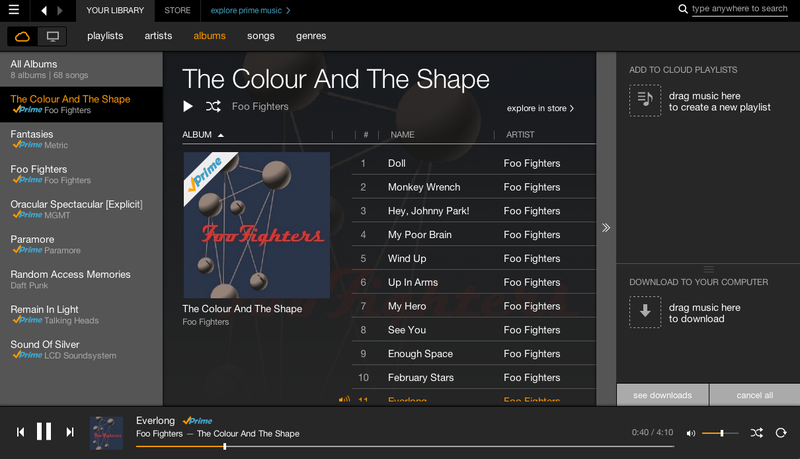Viewport: 800px width, 459px height.
Task: Toggle shuffle in player bar
Action: pyautogui.click(x=757, y=432)
